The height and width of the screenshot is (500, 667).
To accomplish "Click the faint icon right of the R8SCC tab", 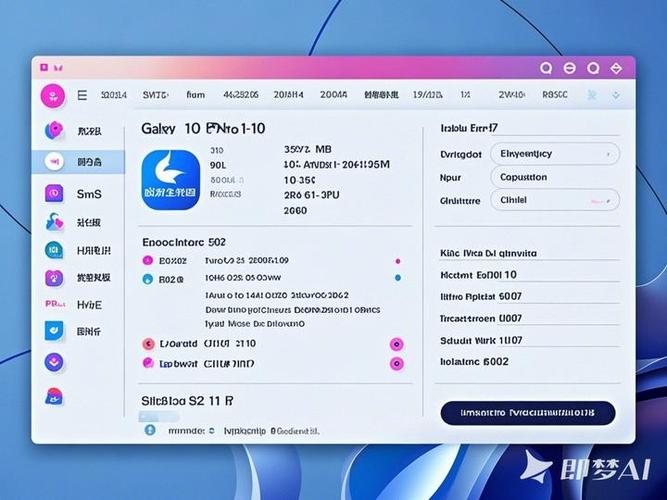I will click(x=592, y=95).
